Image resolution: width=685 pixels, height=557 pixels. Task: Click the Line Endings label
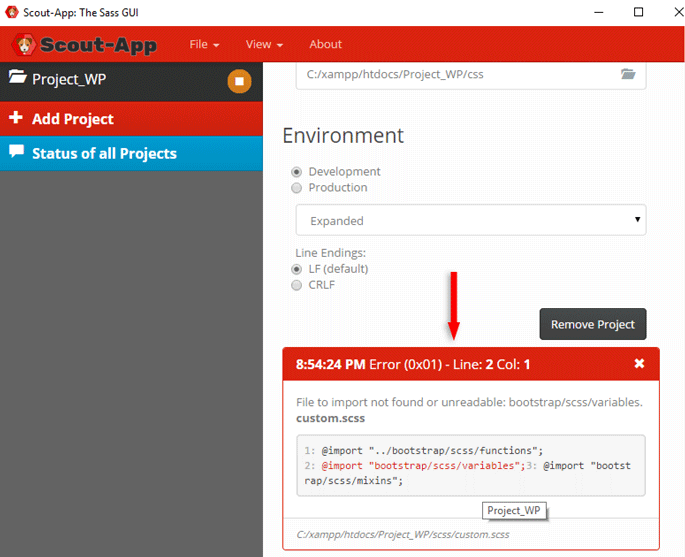(331, 253)
